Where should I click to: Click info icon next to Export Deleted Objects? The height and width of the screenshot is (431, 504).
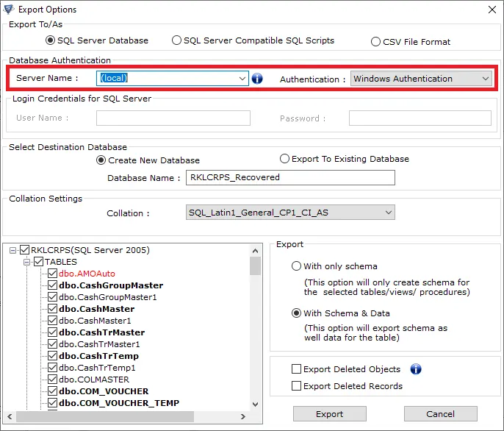(x=416, y=369)
